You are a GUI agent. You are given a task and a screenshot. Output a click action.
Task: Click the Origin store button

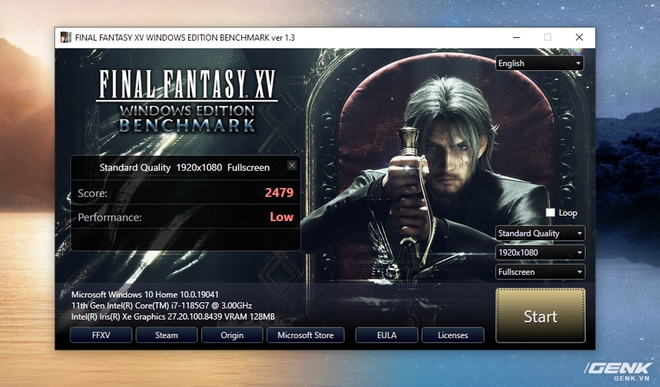click(x=232, y=335)
